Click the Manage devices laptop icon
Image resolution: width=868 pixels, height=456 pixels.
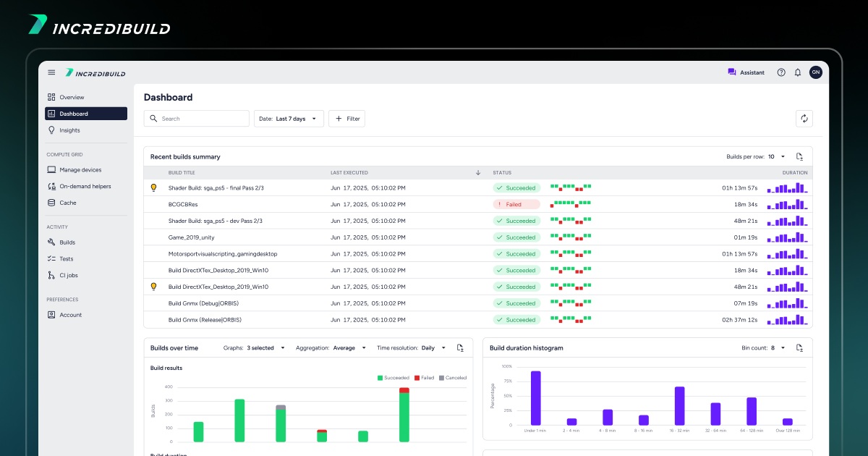[x=51, y=169]
